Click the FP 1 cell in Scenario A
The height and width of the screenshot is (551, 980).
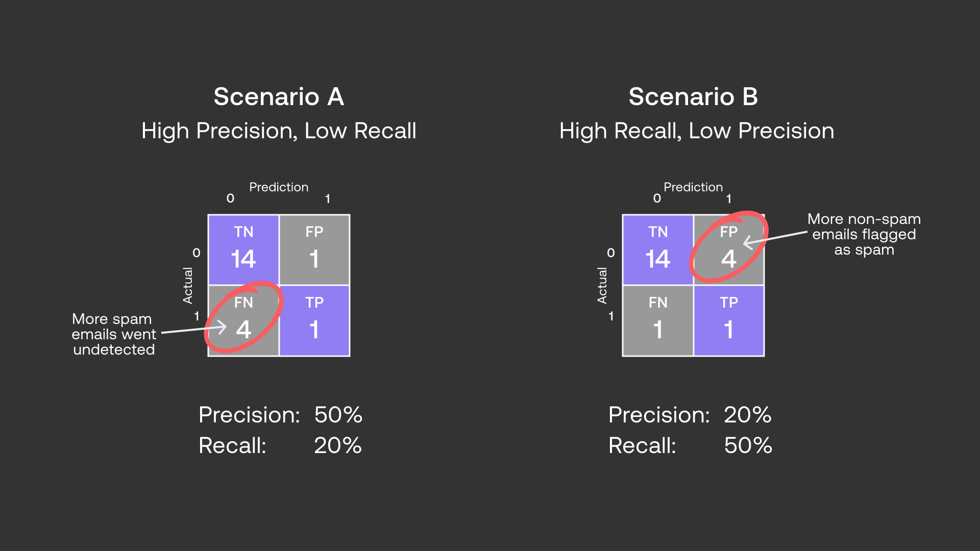[x=314, y=249]
